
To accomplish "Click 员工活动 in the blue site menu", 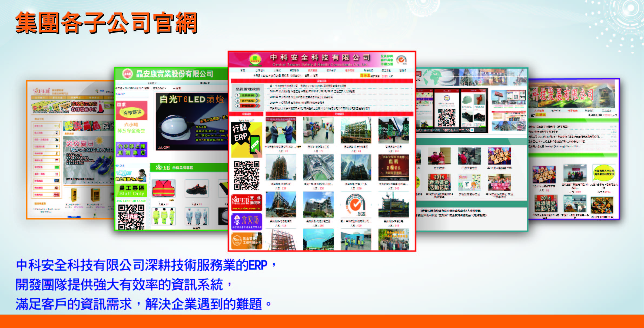I will (606, 110).
